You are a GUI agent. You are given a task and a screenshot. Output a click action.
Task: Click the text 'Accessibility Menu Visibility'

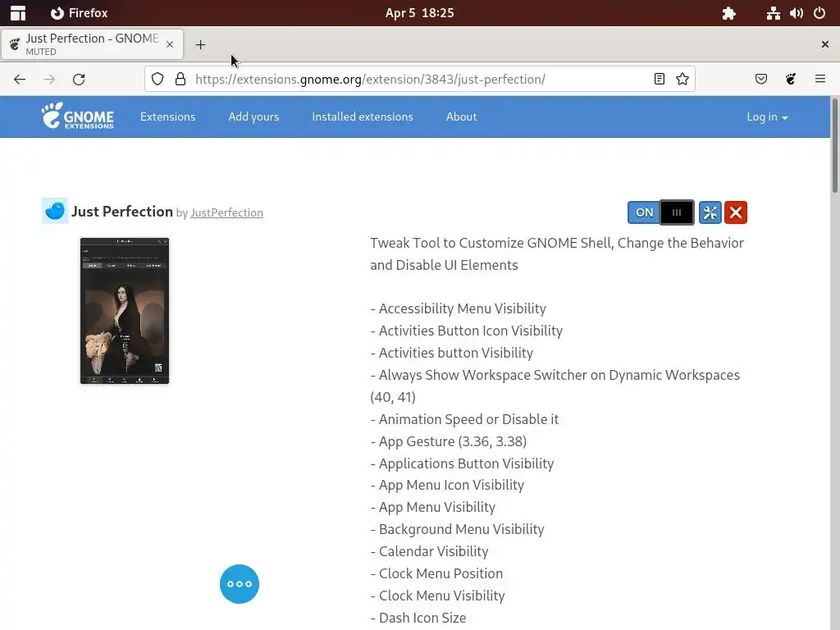point(463,308)
